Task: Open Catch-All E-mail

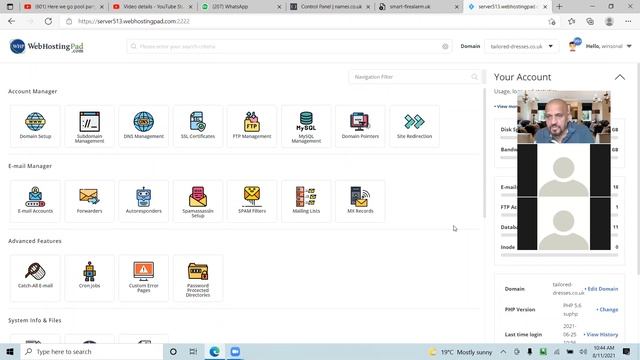Action: (x=35, y=278)
